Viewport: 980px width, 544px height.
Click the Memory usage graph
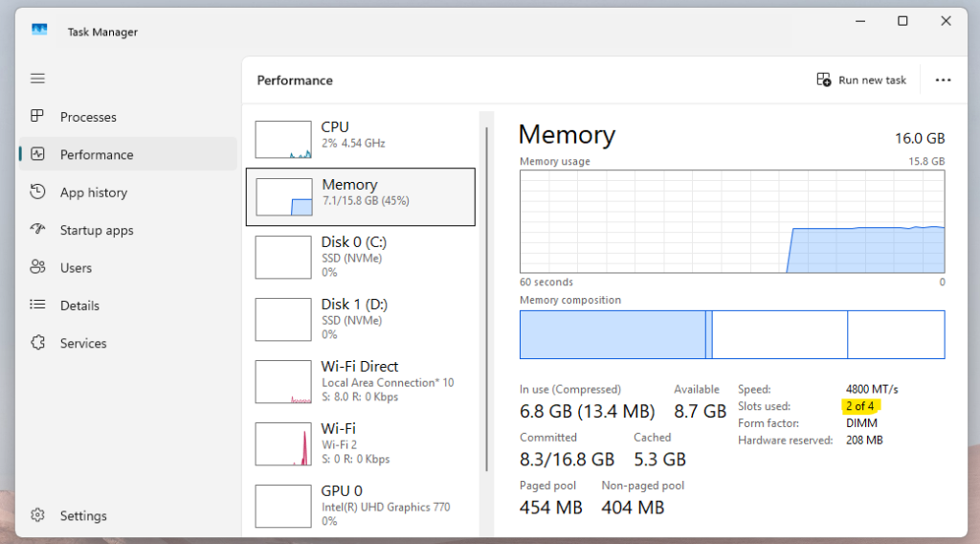pos(732,221)
